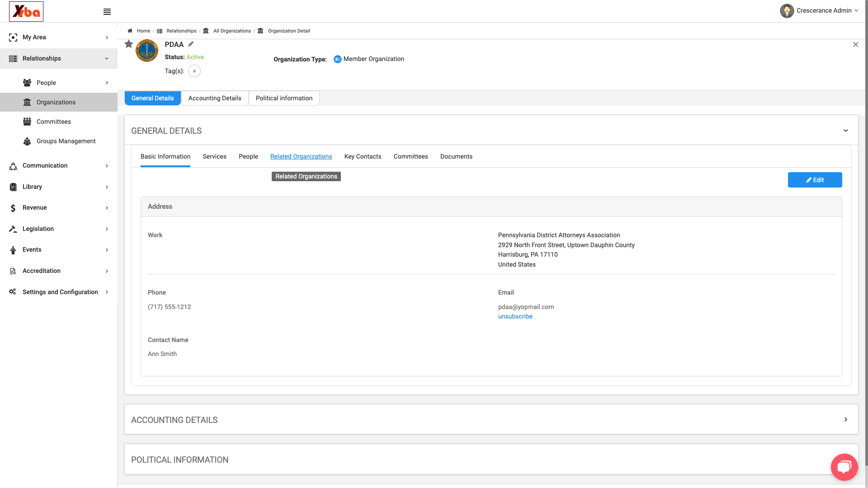Open the Crescerance Admin dropdown arrow

(x=856, y=11)
